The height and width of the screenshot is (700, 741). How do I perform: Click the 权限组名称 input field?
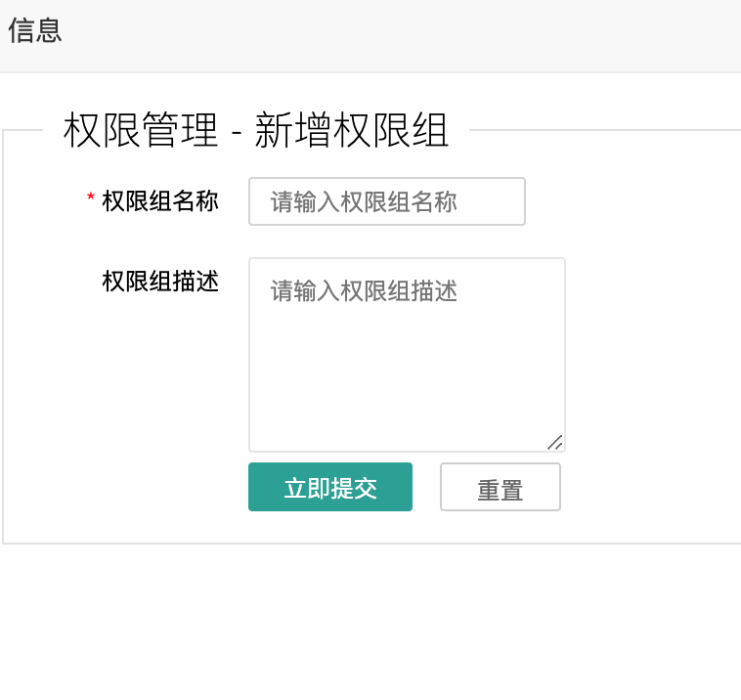click(387, 201)
